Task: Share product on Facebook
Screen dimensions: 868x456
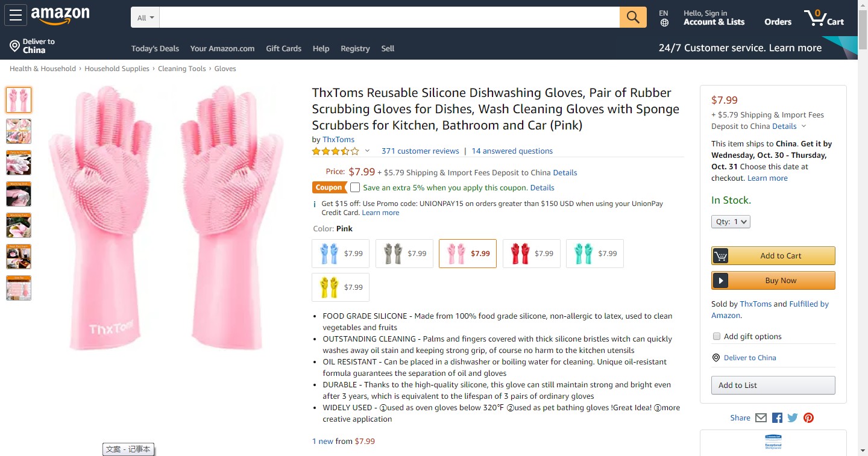Action: tap(777, 417)
